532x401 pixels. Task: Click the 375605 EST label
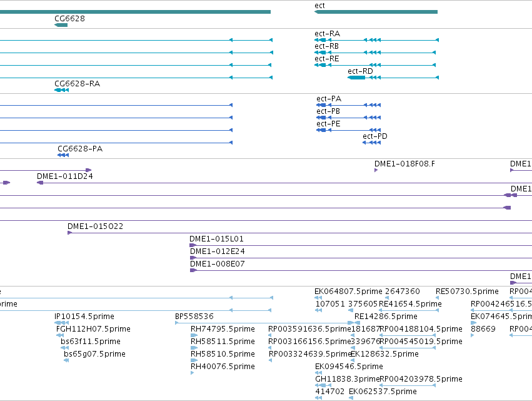click(x=363, y=304)
